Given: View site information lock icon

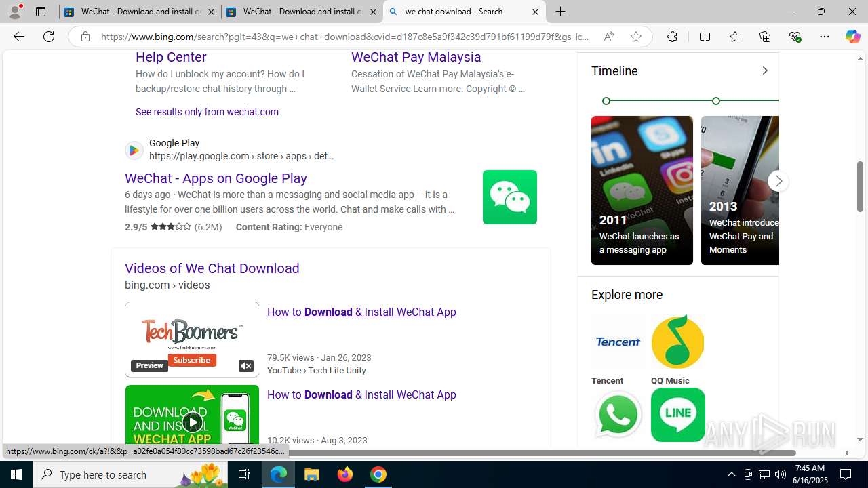Looking at the screenshot, I should (85, 37).
